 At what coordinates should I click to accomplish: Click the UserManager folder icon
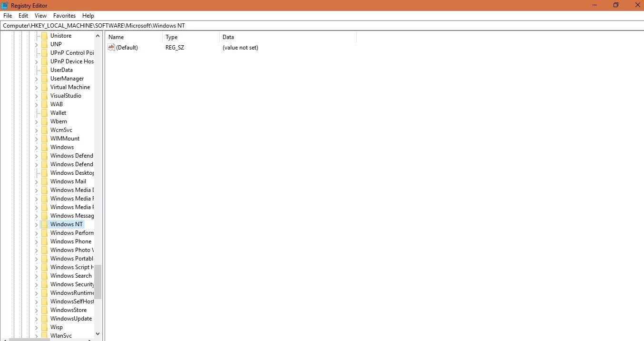(44, 79)
